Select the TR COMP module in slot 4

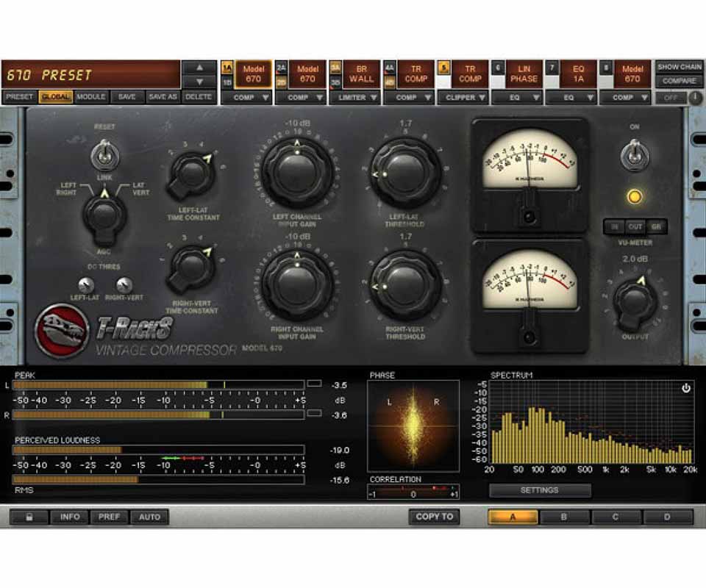[416, 74]
